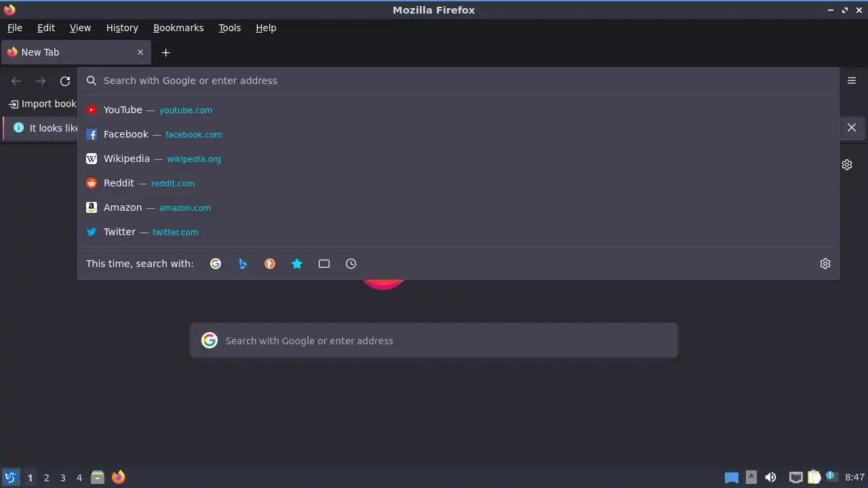
Task: Go forward one page arrow
Action: (x=41, y=81)
